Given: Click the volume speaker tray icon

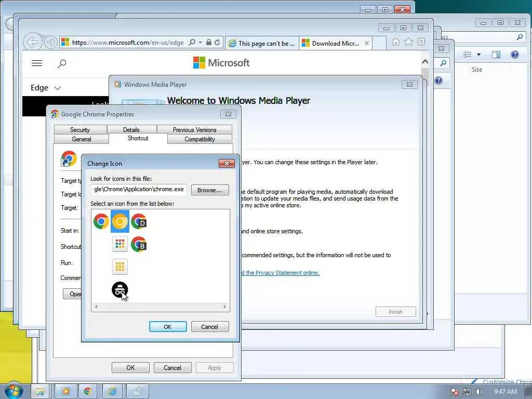Looking at the screenshot, I should tap(479, 392).
